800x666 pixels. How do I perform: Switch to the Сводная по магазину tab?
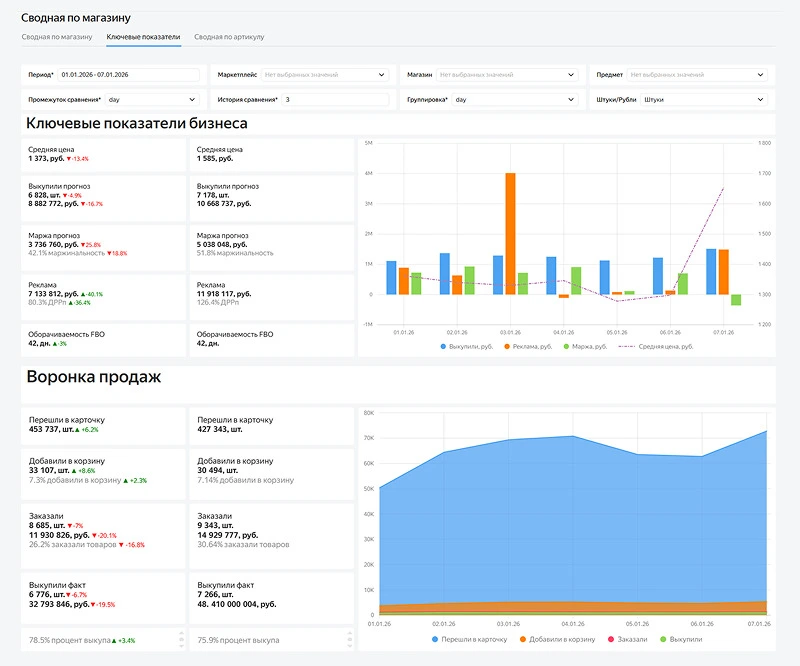(57, 37)
